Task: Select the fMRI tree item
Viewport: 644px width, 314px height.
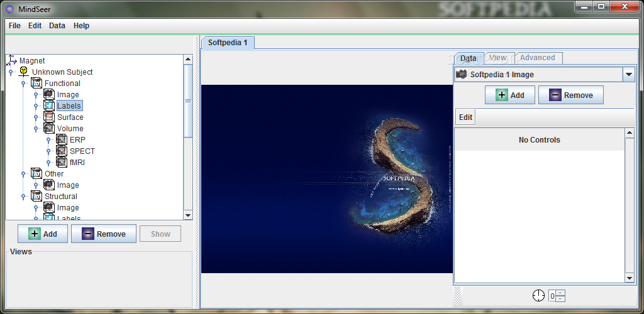Action: click(x=77, y=163)
